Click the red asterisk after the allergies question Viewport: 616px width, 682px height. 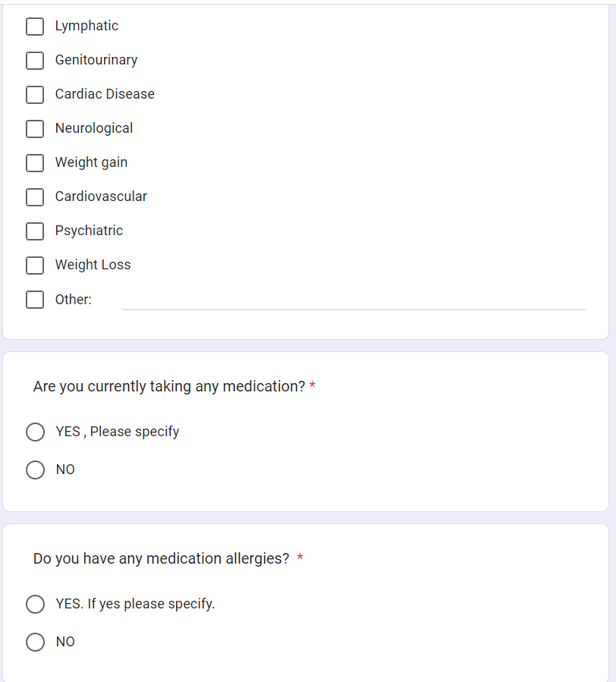click(x=300, y=559)
